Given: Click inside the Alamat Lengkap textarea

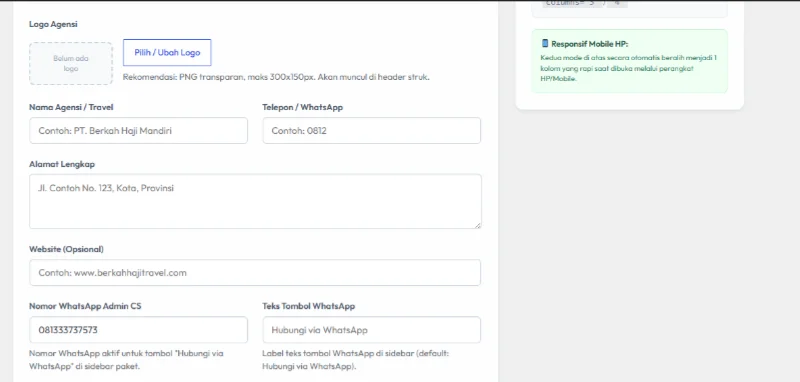Looking at the screenshot, I should pos(255,201).
